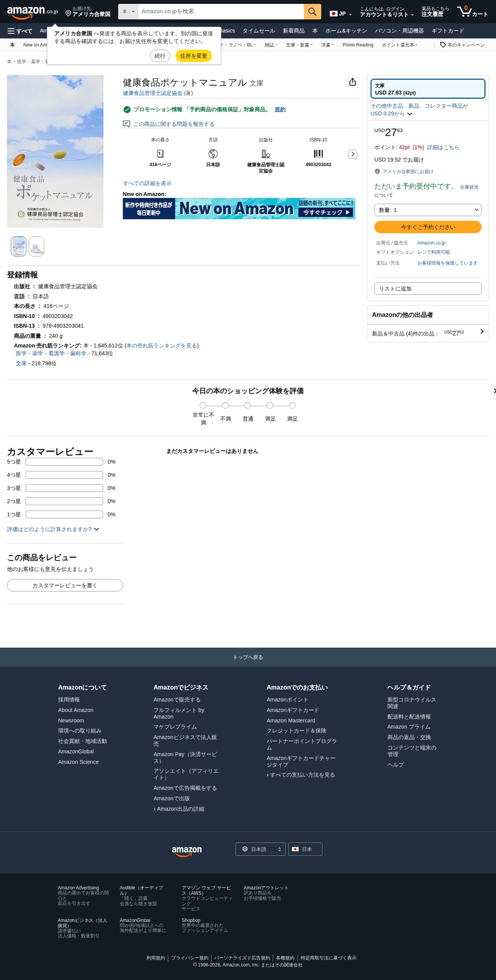Open パソコン・周辺機器 in the nav bar
The image size is (496, 980).
pyautogui.click(x=400, y=31)
